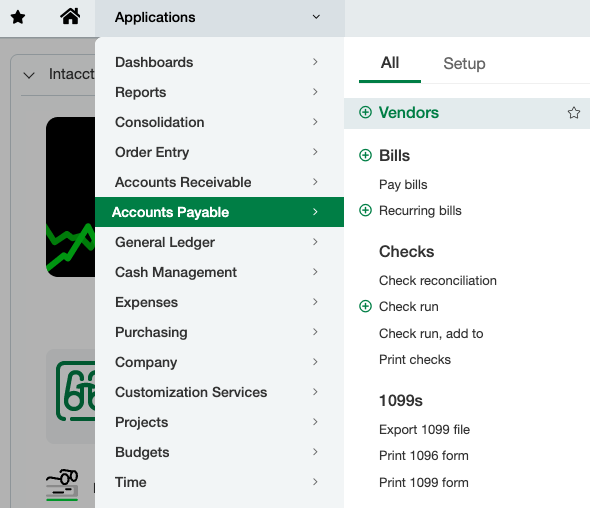Go to the Home icon

point(70,17)
